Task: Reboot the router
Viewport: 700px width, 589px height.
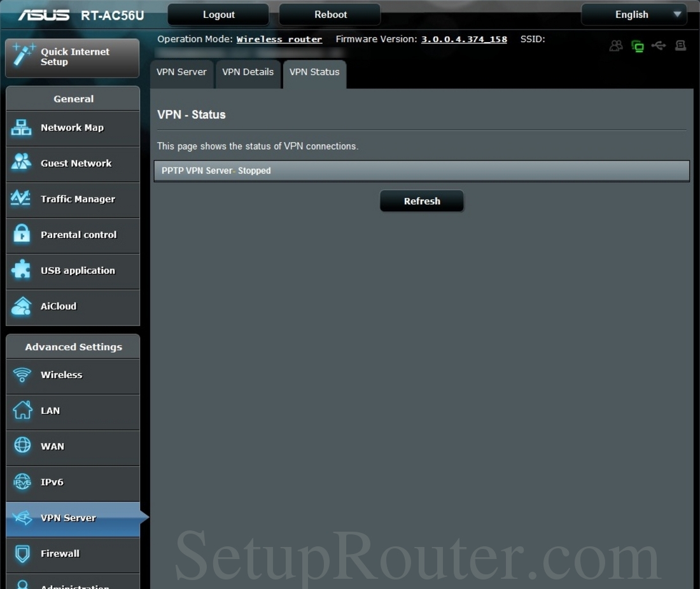Action: point(330,14)
